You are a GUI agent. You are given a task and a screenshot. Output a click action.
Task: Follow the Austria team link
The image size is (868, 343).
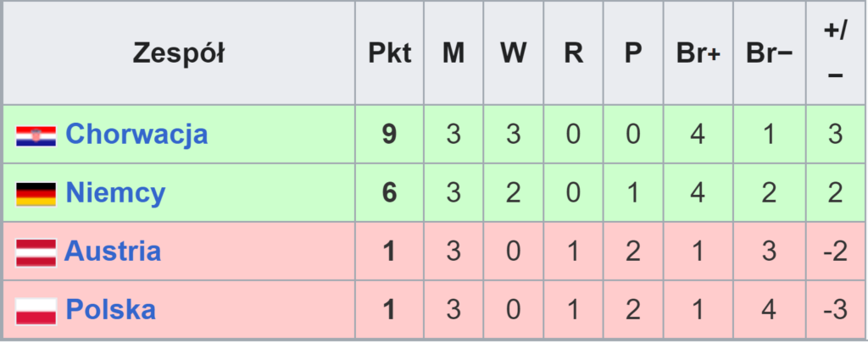(x=113, y=252)
